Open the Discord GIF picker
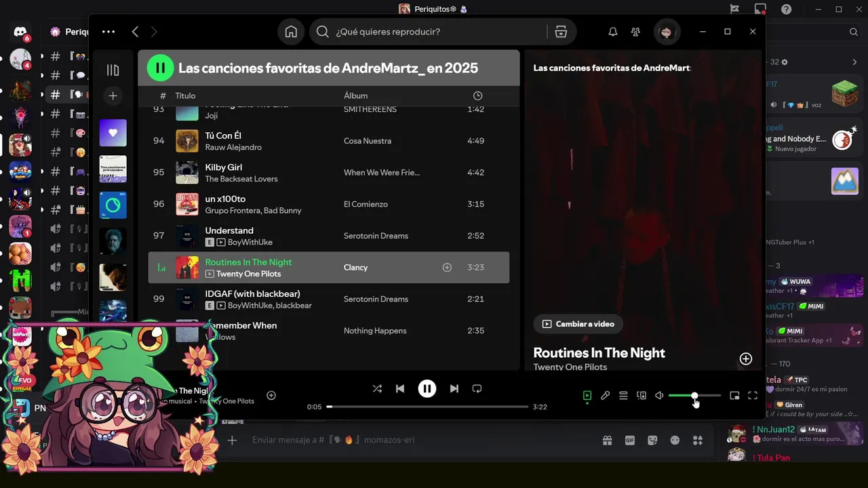This screenshot has height=488, width=868. click(630, 440)
